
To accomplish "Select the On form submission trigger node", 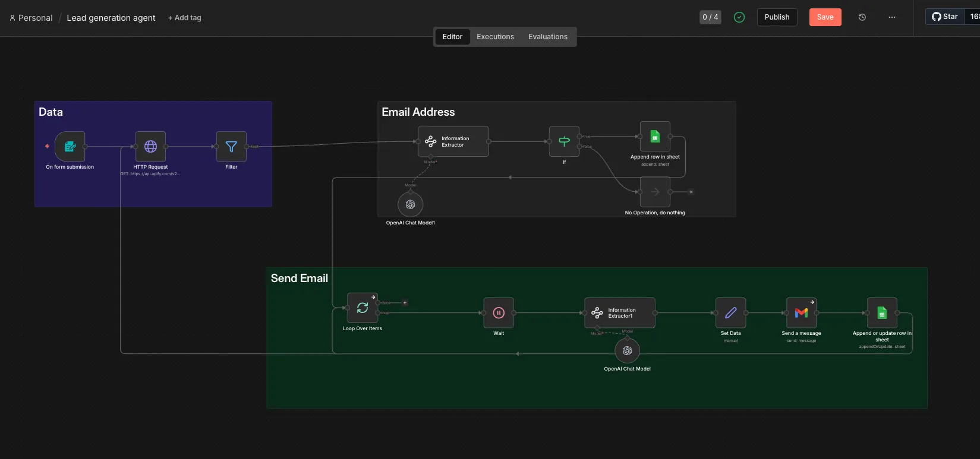I will click(70, 146).
